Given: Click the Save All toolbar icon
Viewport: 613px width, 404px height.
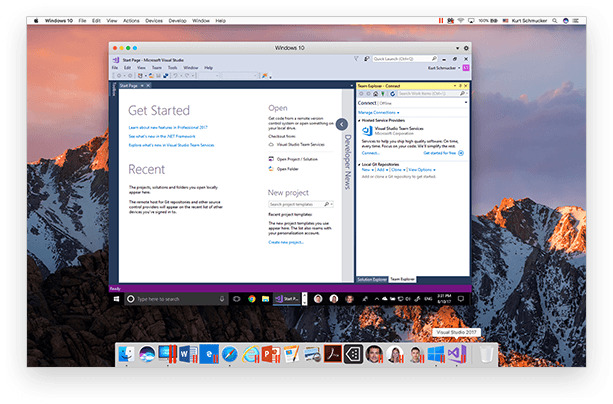Looking at the screenshot, I should coord(165,75).
